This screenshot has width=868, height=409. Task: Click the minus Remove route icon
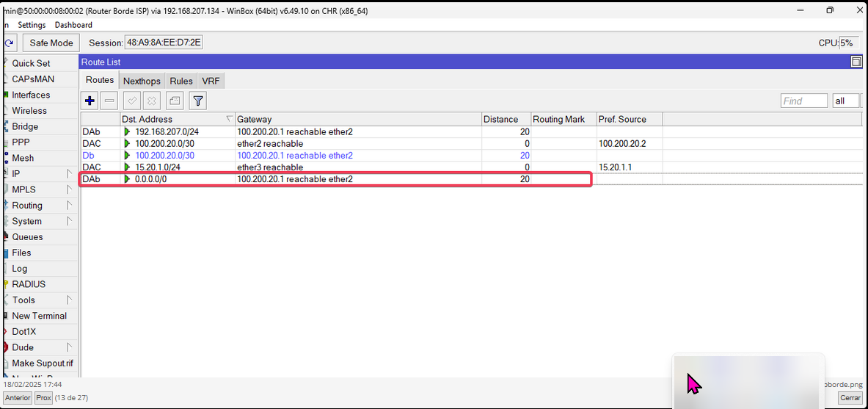(x=109, y=101)
